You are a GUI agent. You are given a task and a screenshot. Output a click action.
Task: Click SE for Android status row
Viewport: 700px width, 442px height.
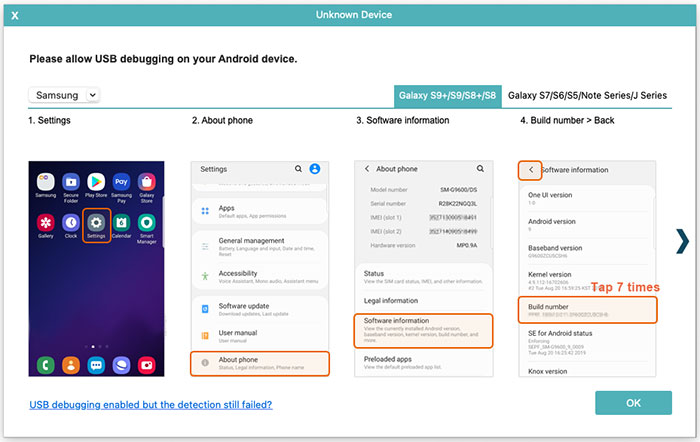point(587,343)
